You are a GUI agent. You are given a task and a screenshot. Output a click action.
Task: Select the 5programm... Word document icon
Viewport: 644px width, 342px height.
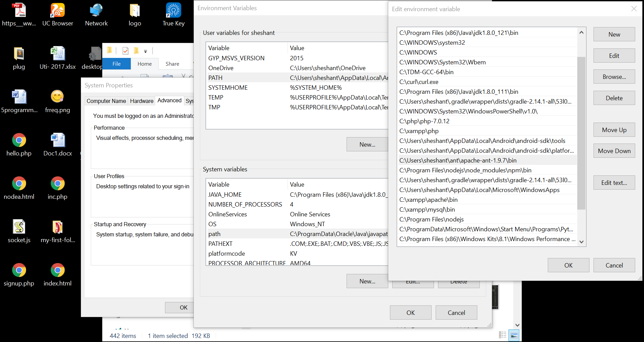tap(19, 101)
